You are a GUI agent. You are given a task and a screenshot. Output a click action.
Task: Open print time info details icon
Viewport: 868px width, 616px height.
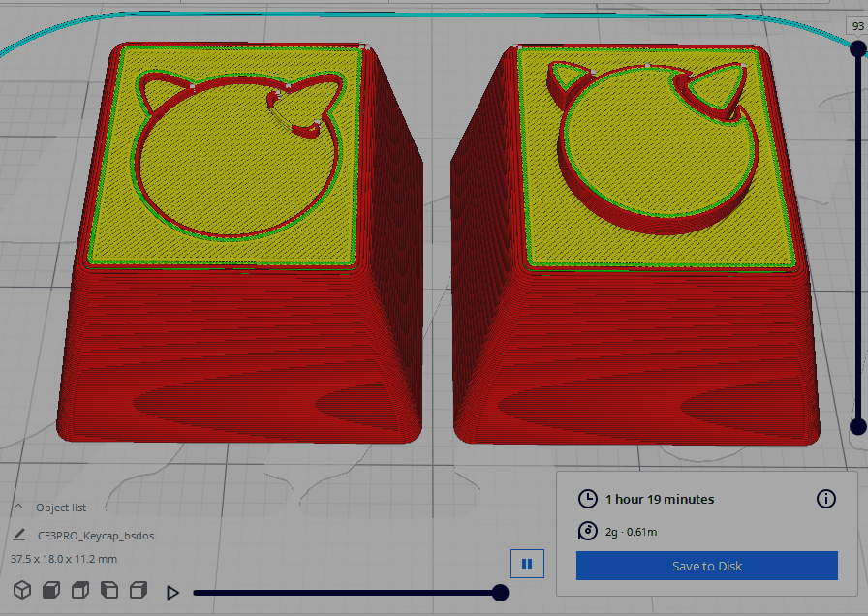click(x=826, y=499)
